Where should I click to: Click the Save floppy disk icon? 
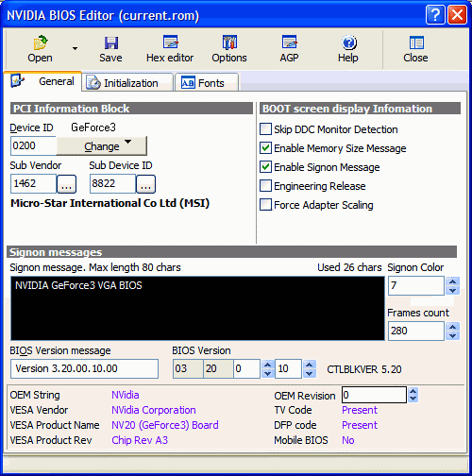(111, 42)
